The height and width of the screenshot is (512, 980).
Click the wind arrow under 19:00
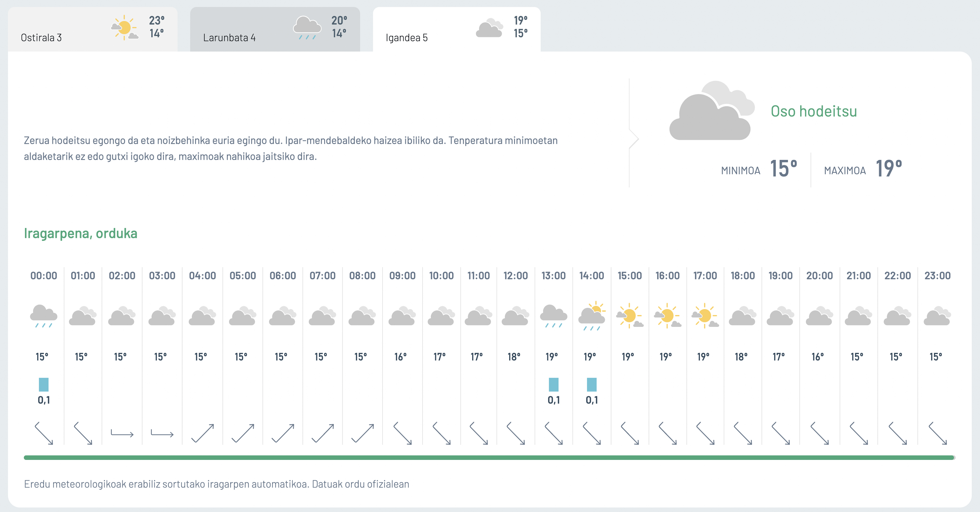781,433
